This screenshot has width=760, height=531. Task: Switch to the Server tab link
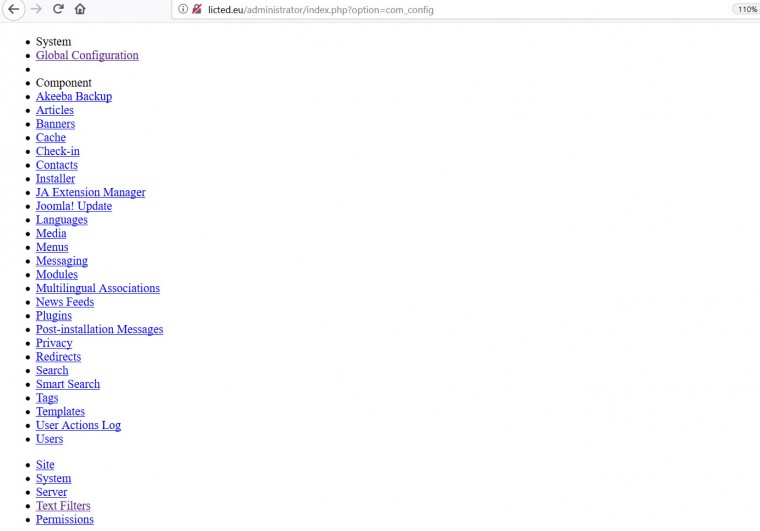[51, 492]
